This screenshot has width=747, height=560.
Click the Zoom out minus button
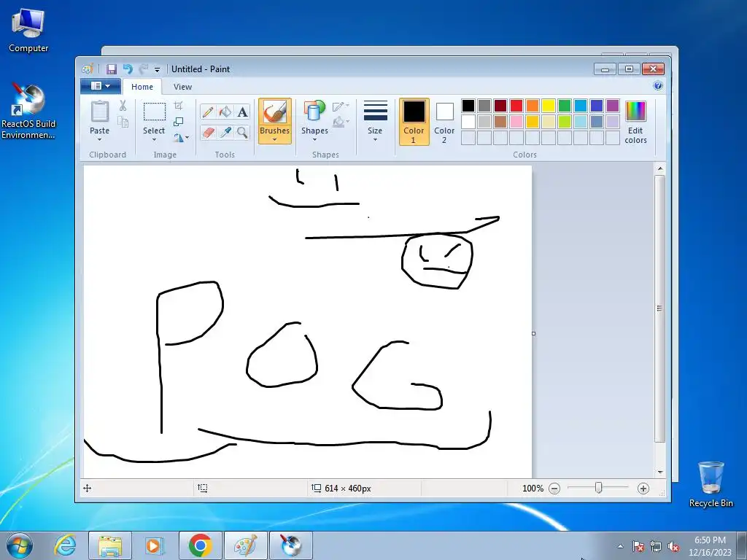554,488
